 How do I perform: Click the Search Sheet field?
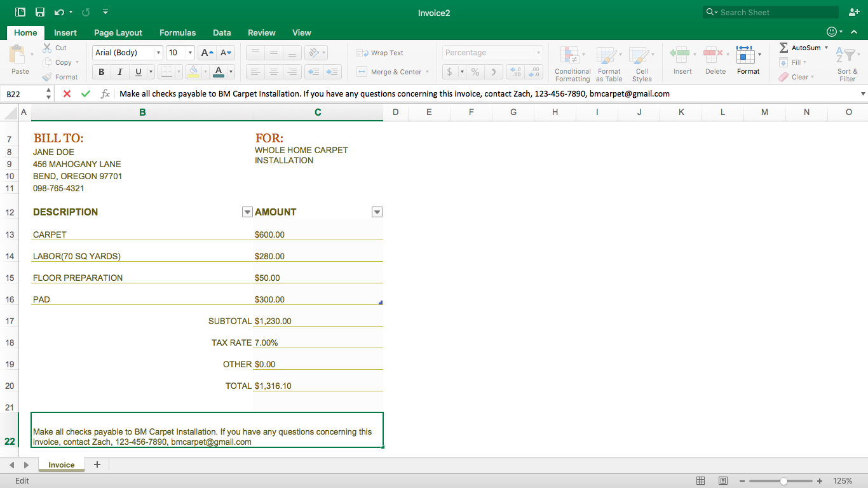pos(771,12)
